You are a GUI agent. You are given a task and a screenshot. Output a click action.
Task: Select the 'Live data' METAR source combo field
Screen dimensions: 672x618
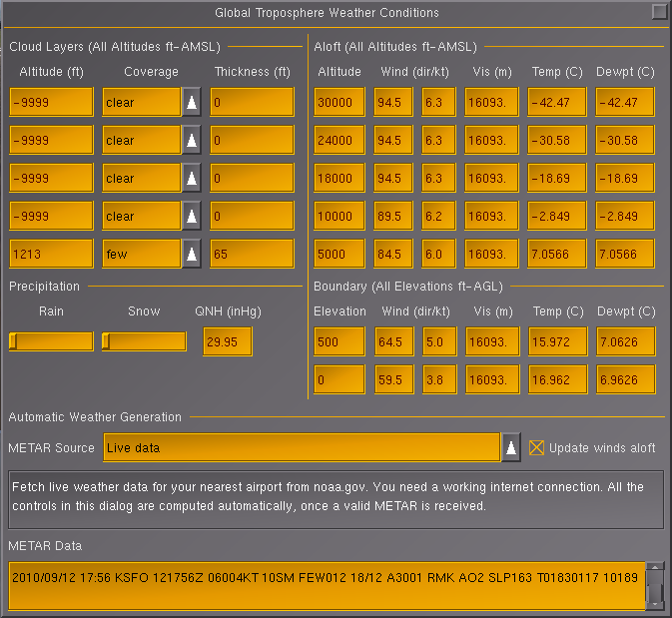pos(302,448)
